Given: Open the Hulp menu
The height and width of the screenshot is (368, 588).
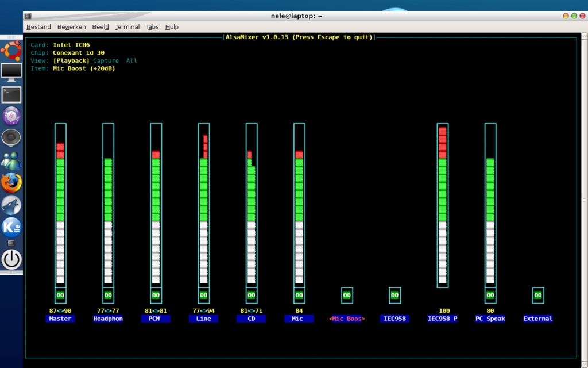Looking at the screenshot, I should click(x=172, y=27).
